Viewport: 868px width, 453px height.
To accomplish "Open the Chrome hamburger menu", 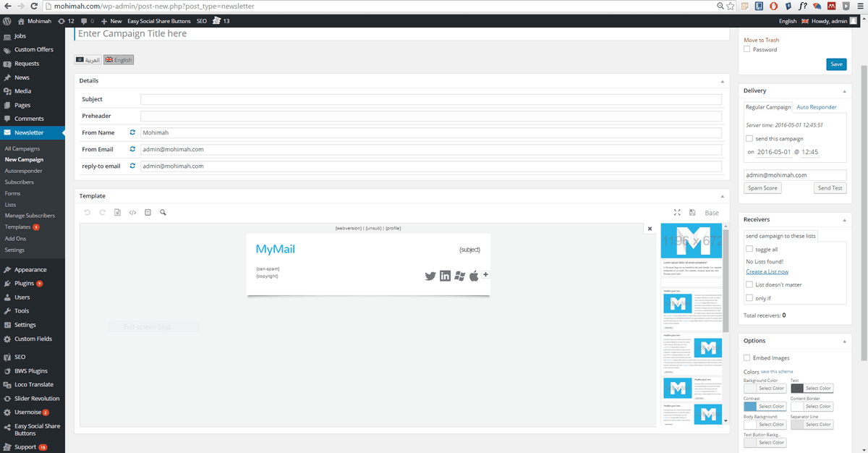I will coord(860,7).
